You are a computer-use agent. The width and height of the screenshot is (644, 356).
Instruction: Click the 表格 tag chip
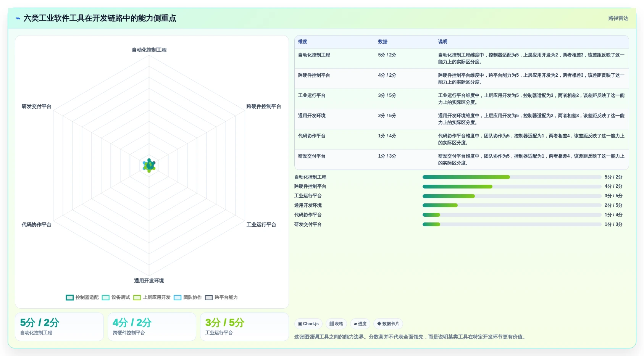336,324
